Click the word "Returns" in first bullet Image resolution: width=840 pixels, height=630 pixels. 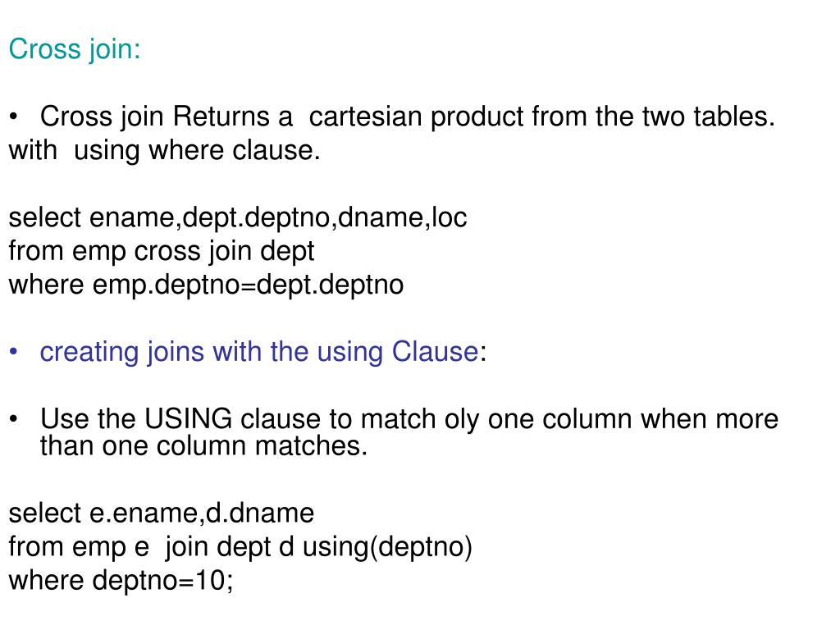click(x=221, y=116)
